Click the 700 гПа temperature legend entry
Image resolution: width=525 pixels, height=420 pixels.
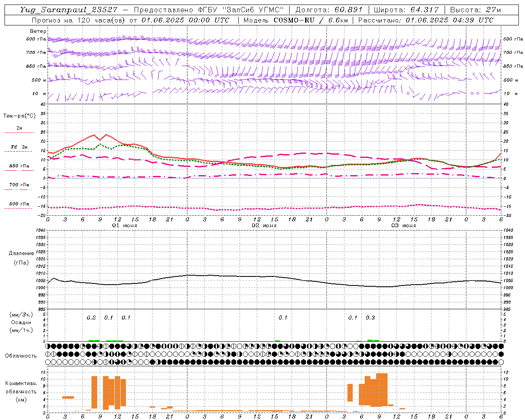point(19,185)
